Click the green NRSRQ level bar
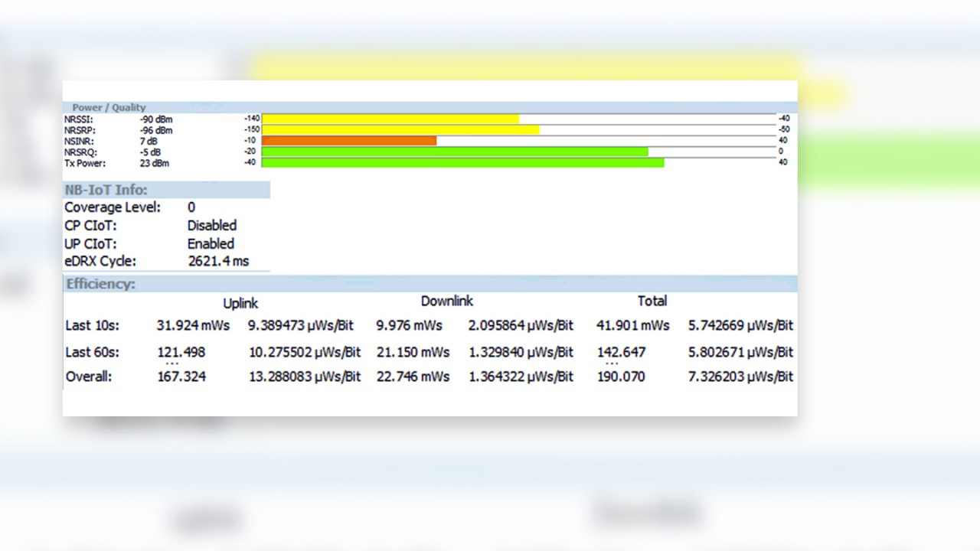Viewport: 980px width, 551px height. (x=454, y=152)
